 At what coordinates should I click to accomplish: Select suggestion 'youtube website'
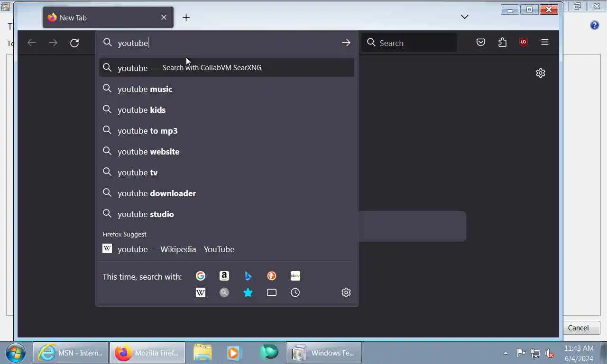point(227,152)
